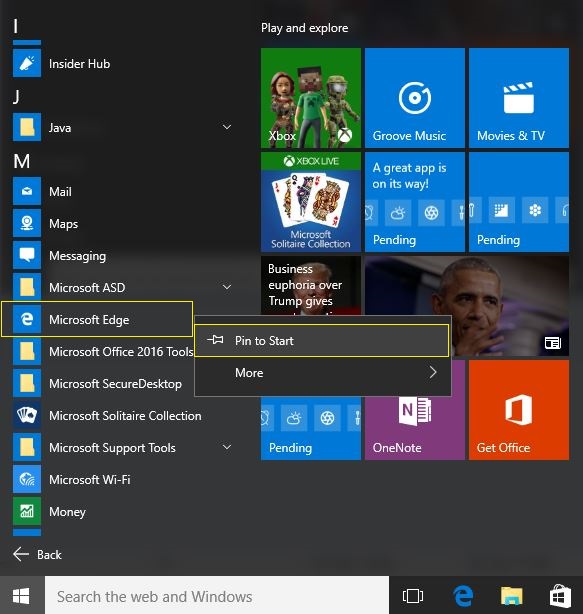Open the Money app icon
Viewport: 583px width, 614px height.
pyautogui.click(x=27, y=511)
